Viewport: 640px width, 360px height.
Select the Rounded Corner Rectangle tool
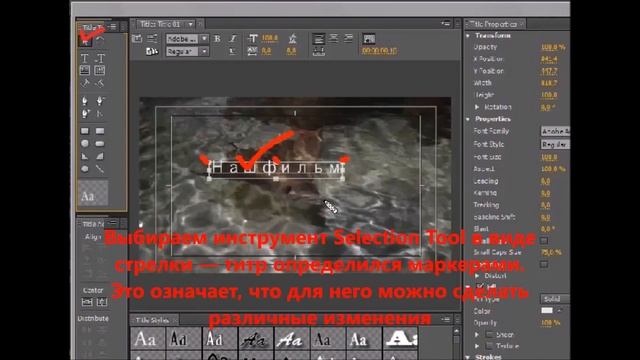point(100,131)
